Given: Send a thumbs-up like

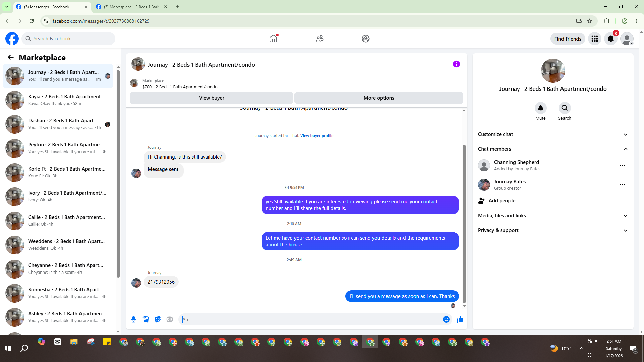Looking at the screenshot, I should click(460, 319).
